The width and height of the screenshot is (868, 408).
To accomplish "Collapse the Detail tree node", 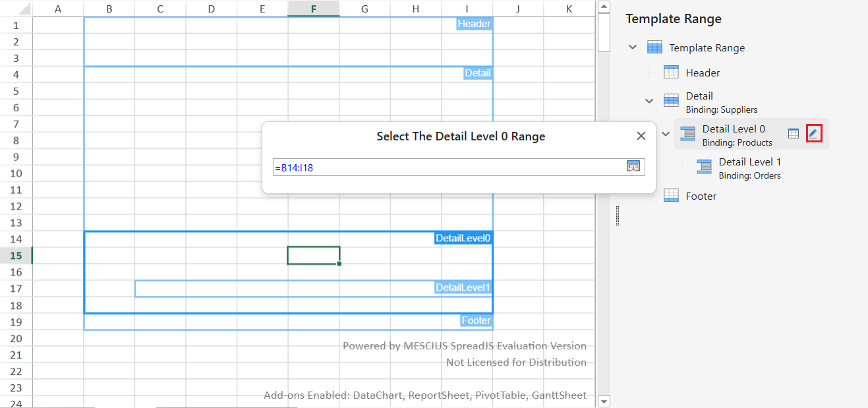I will click(x=649, y=101).
